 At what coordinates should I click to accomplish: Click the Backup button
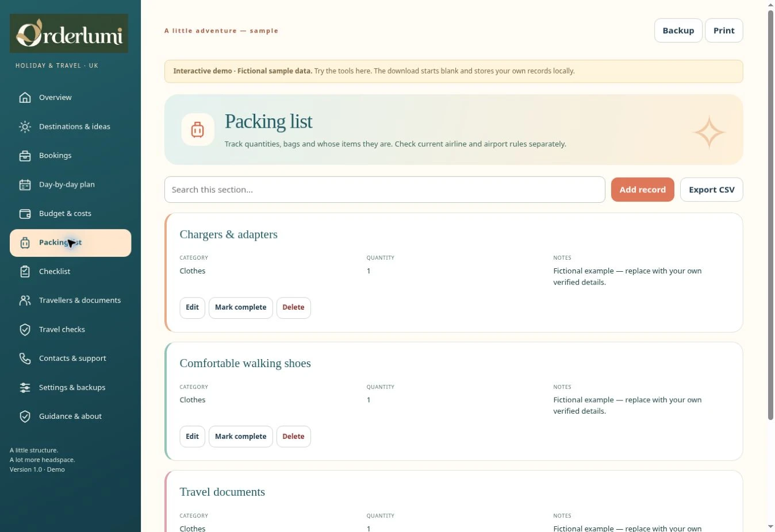(x=678, y=30)
